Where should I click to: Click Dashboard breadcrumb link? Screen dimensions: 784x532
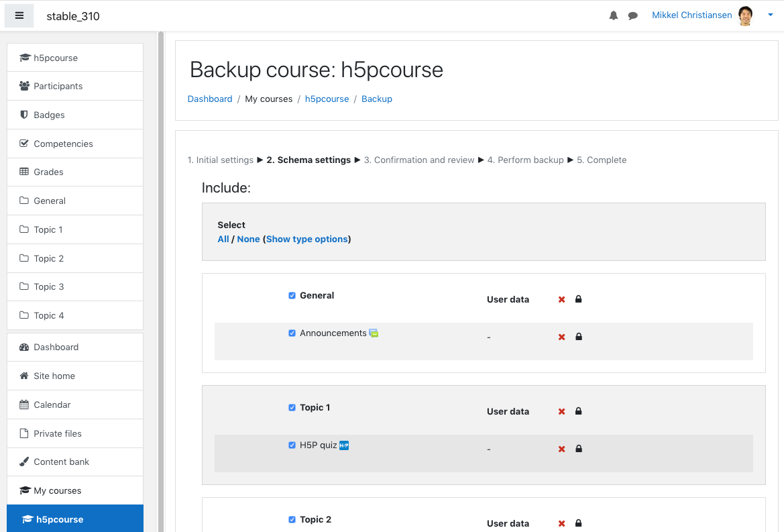(x=210, y=99)
